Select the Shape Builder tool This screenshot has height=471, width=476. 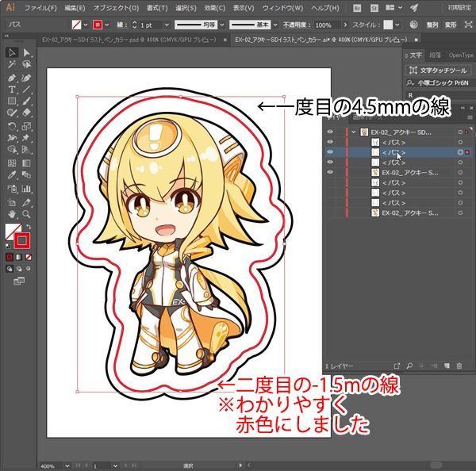click(12, 150)
